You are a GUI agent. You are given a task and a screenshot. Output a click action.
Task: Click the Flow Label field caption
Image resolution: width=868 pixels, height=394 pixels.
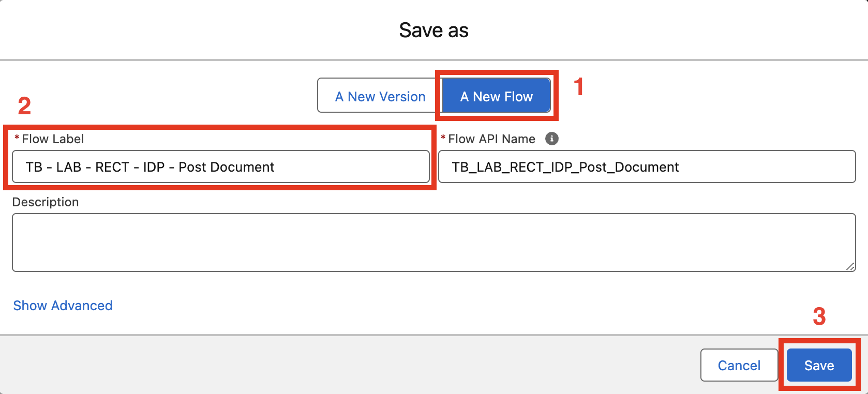53,139
